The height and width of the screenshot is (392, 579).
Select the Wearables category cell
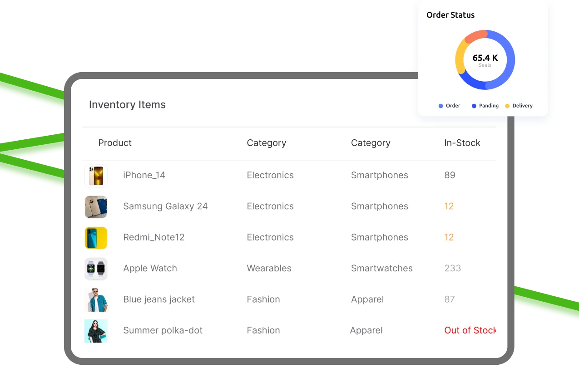click(x=269, y=268)
